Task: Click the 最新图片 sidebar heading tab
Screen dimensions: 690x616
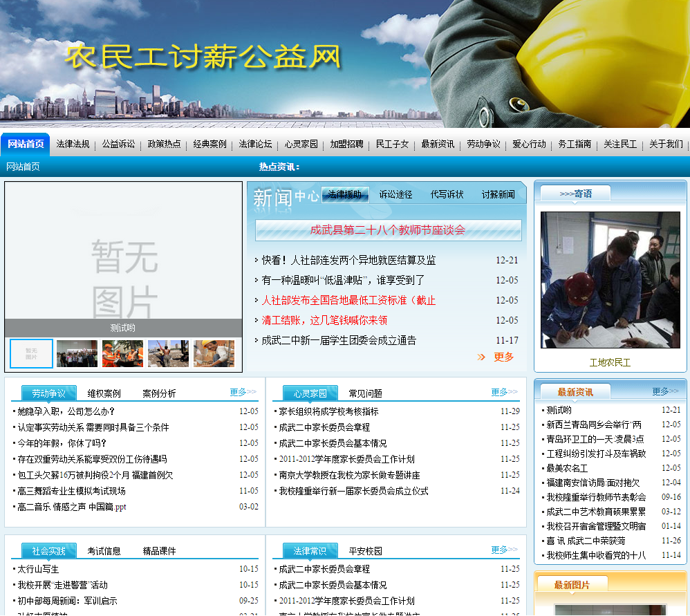Action: (x=572, y=585)
